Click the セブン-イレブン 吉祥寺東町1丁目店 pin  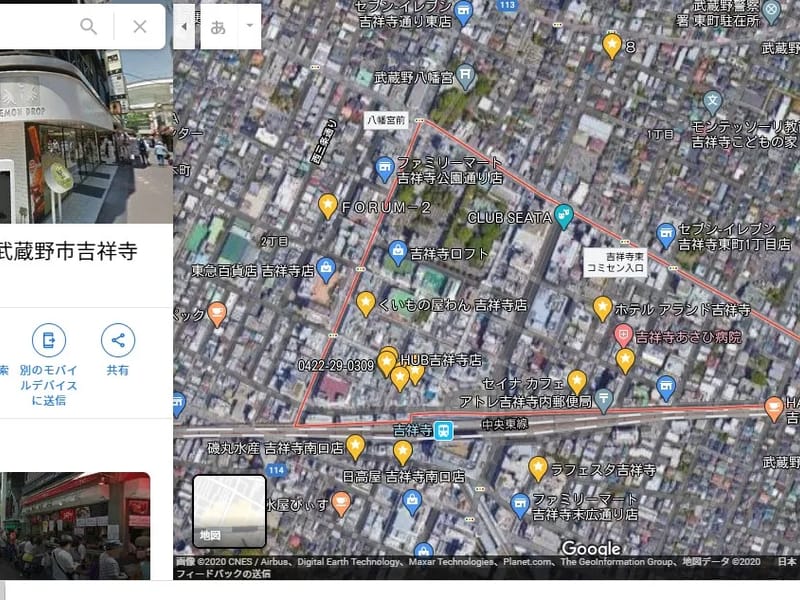665,235
